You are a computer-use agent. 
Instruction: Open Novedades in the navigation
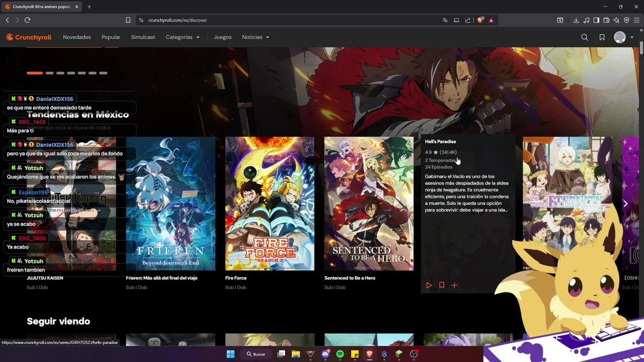[x=77, y=37]
